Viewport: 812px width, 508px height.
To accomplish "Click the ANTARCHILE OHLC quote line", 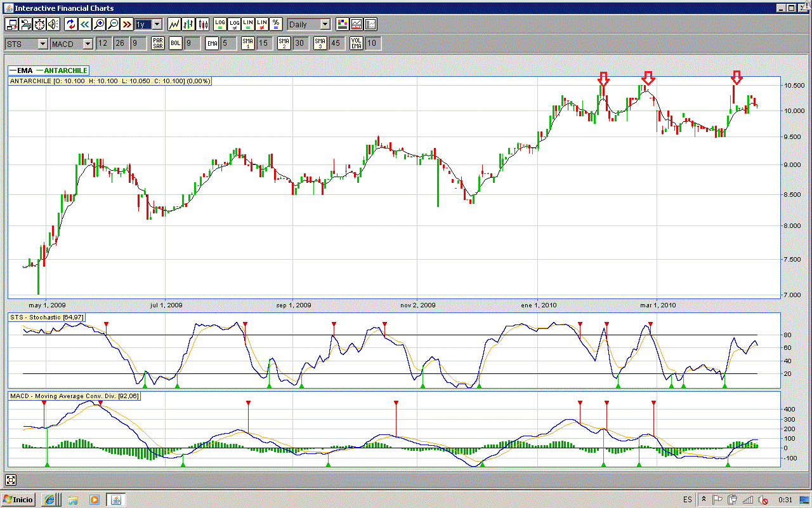I will (110, 81).
